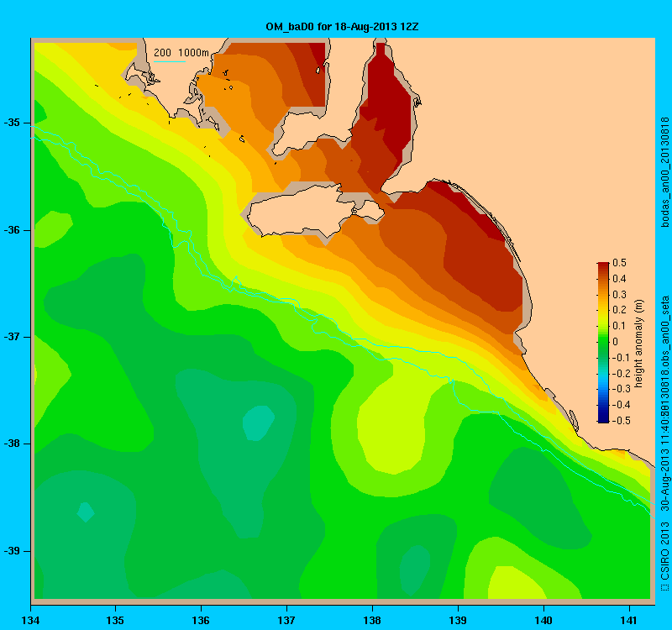Click latitude axis label -37
Screen dimensions: 672x630
[12, 337]
